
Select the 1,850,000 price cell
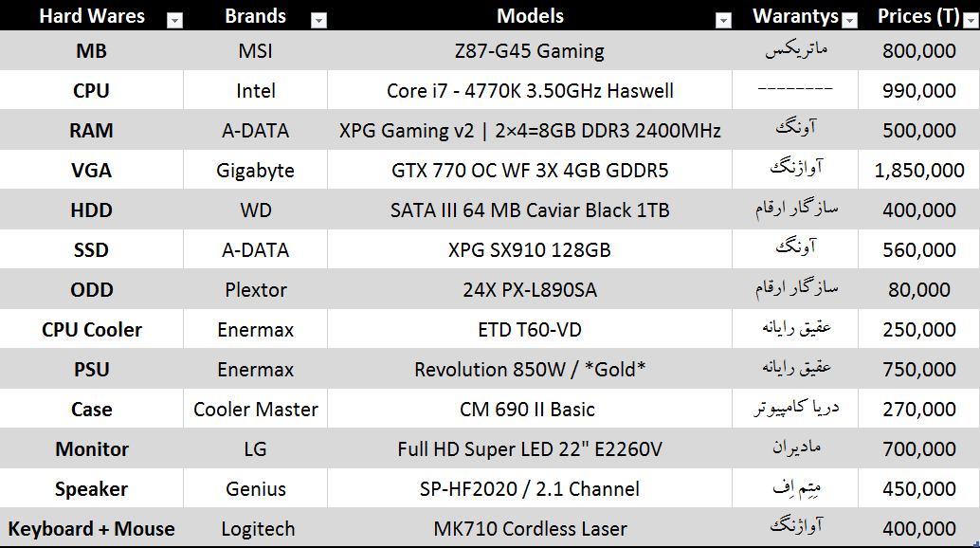coord(918,171)
